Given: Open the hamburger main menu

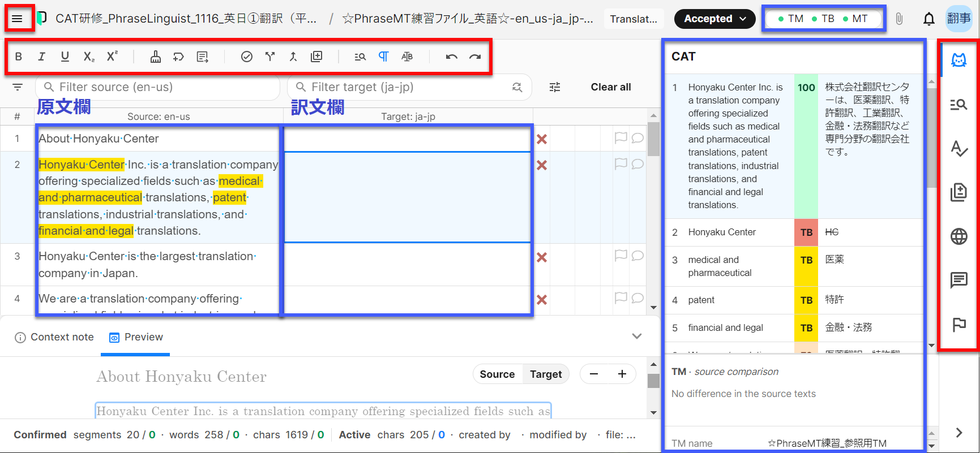Looking at the screenshot, I should click(17, 19).
